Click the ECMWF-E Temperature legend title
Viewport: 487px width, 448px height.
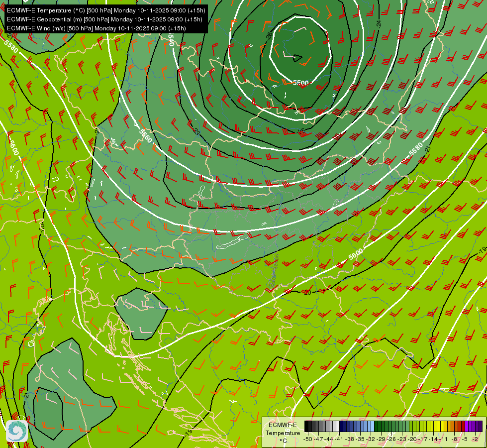pyautogui.click(x=283, y=429)
